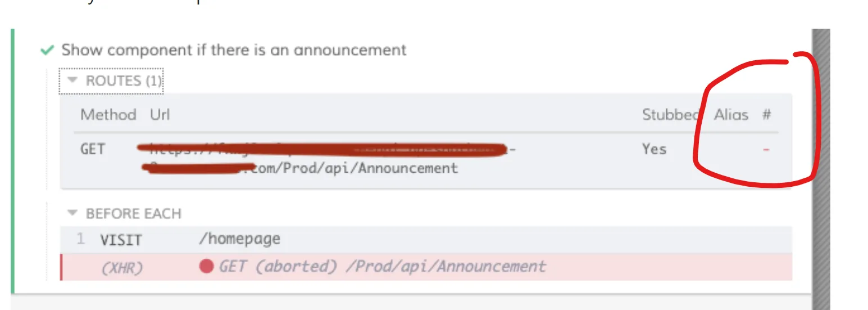Select the Url column header
Screen dimensions: 868x310
tap(160, 115)
